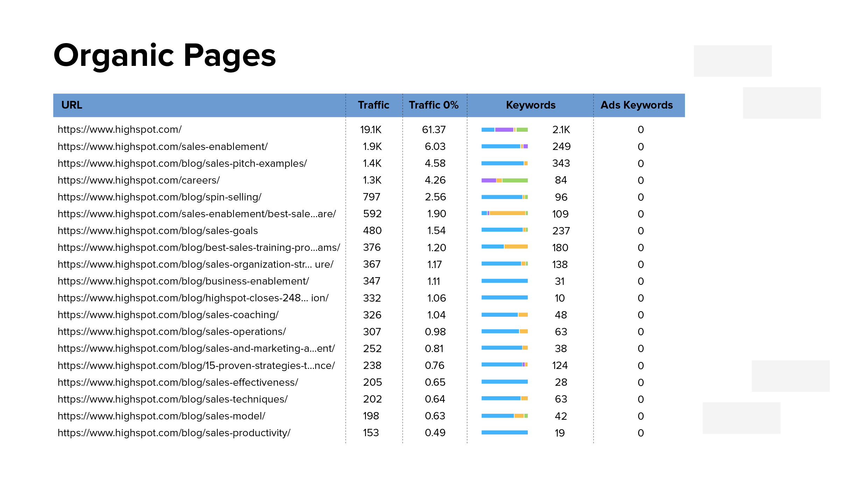868x480 pixels.
Task: Open the sales-pitch-examples blog link
Action: pos(182,163)
